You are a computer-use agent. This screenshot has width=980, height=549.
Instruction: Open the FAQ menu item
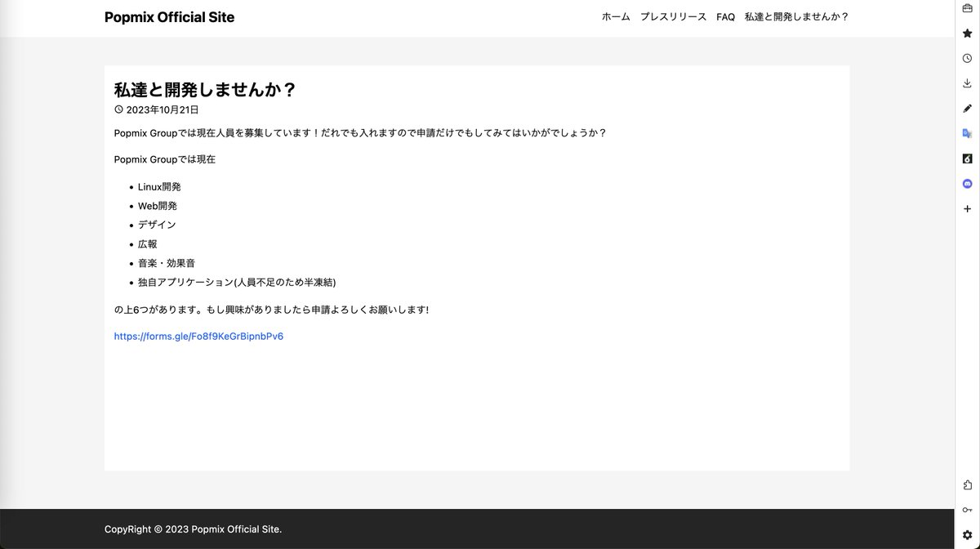(725, 17)
